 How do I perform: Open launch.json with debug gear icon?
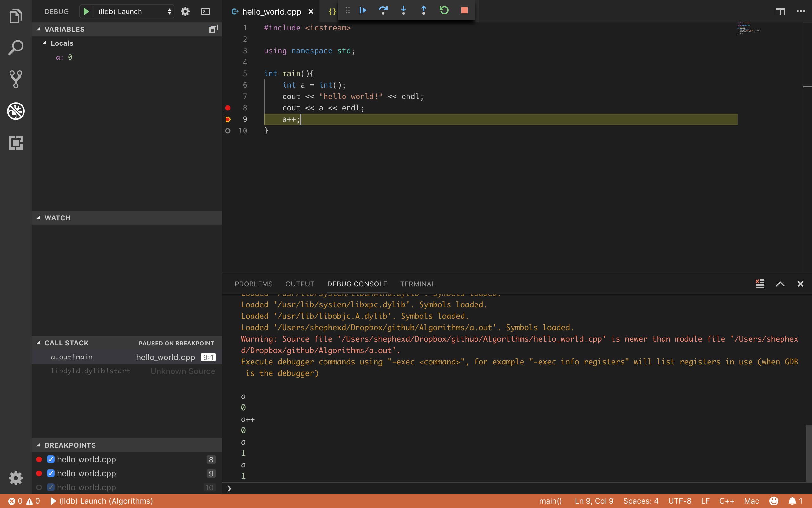[x=185, y=11]
